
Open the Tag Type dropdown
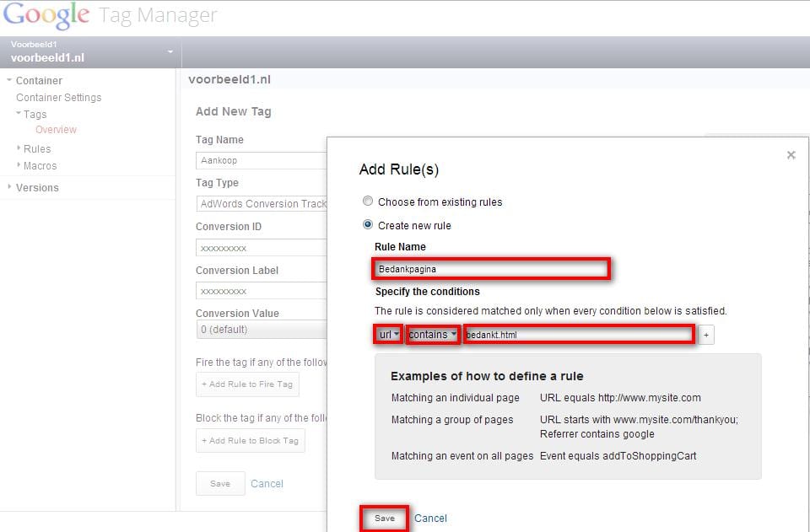[262, 203]
